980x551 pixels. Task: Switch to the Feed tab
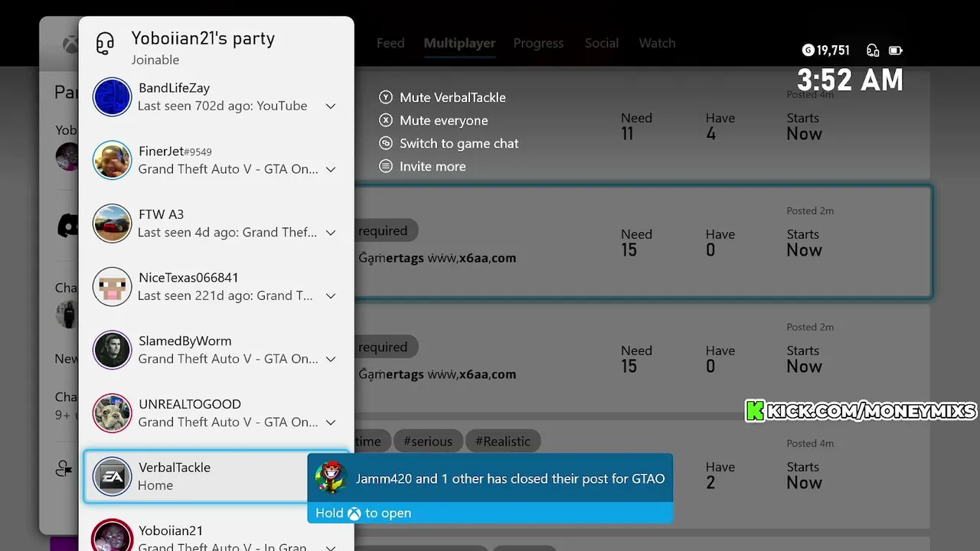[390, 43]
